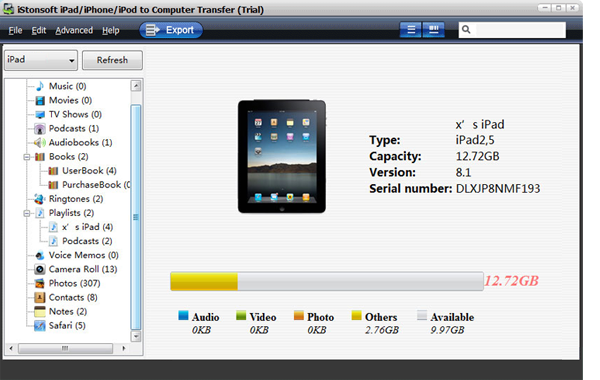The height and width of the screenshot is (380, 600).
Task: Select Ringtones (2) category
Action: [76, 199]
